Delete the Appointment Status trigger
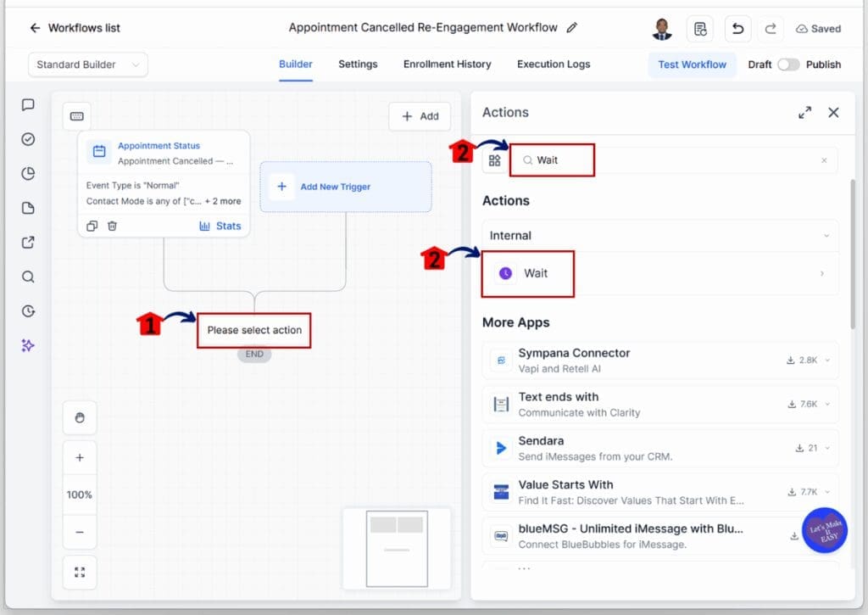The height and width of the screenshot is (615, 868). pyautogui.click(x=112, y=226)
